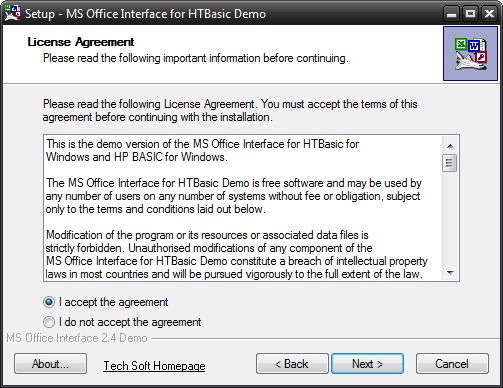Select "I accept the agreement" radio button
Viewport: 503px width, 388px height.
coord(49,302)
